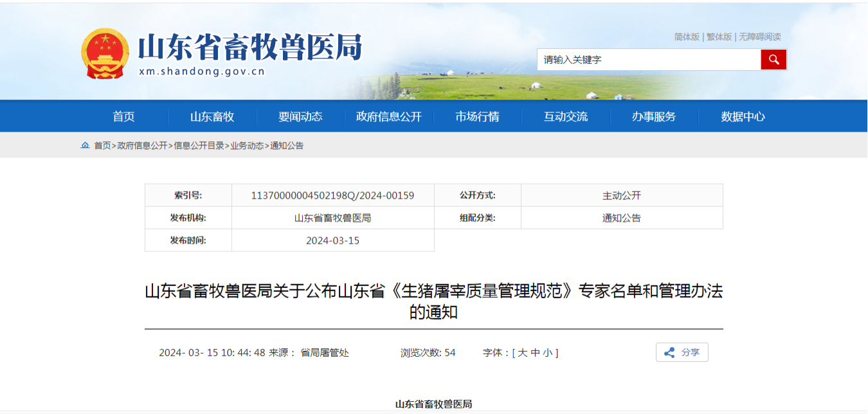Switch to 繁体版 language version

[719, 37]
